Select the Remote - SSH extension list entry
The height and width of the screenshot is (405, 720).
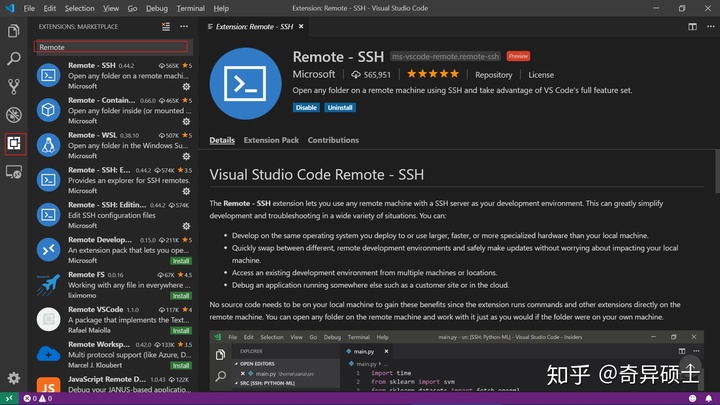[113, 75]
